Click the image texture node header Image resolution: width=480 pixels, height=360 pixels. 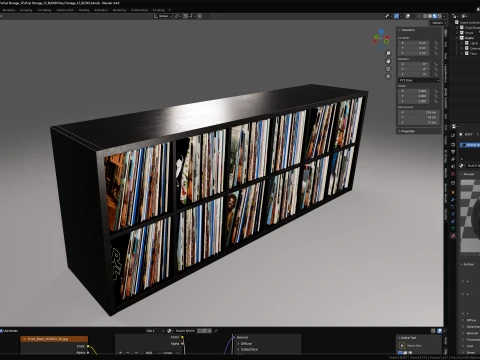[x=54, y=339]
